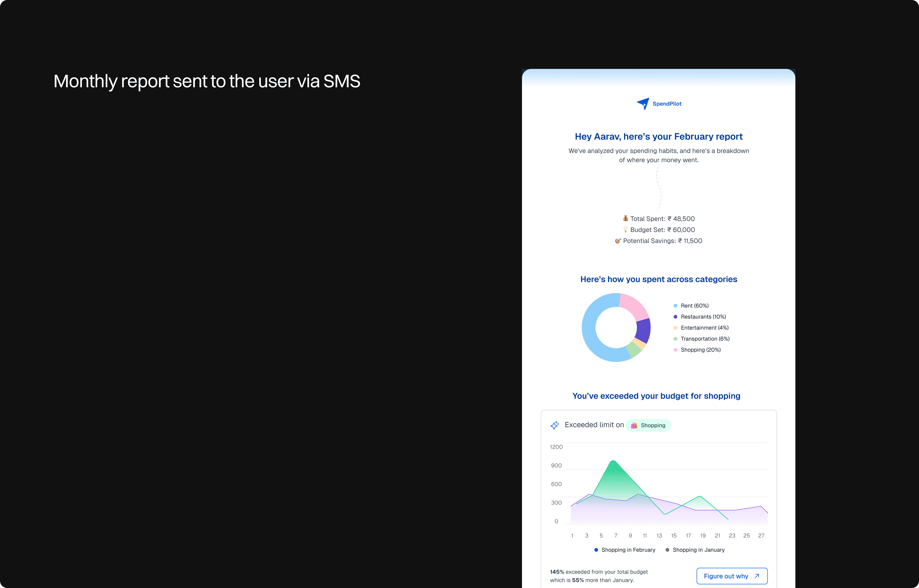Image resolution: width=919 pixels, height=588 pixels.
Task: Click the light bulb icon beside Budget Set
Action: pos(625,229)
